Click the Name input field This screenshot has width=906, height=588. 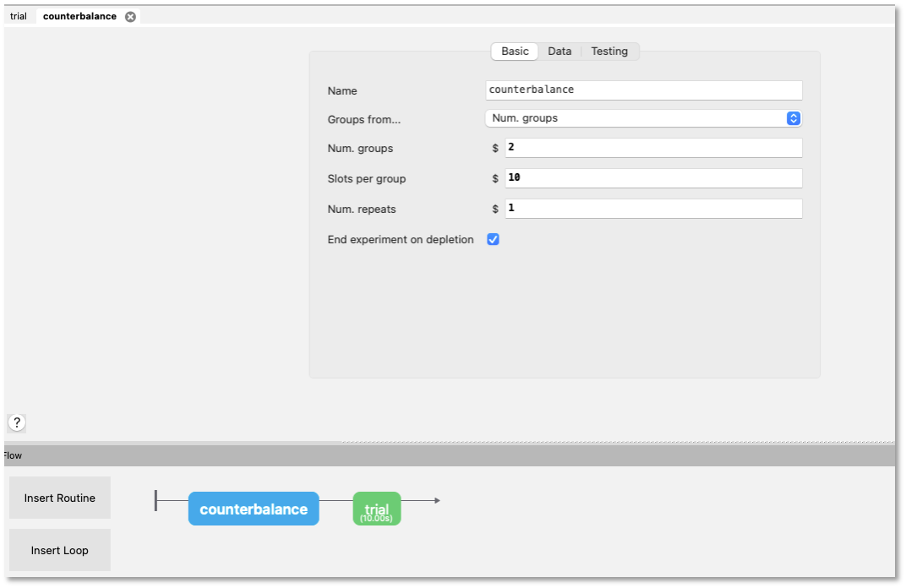(644, 90)
